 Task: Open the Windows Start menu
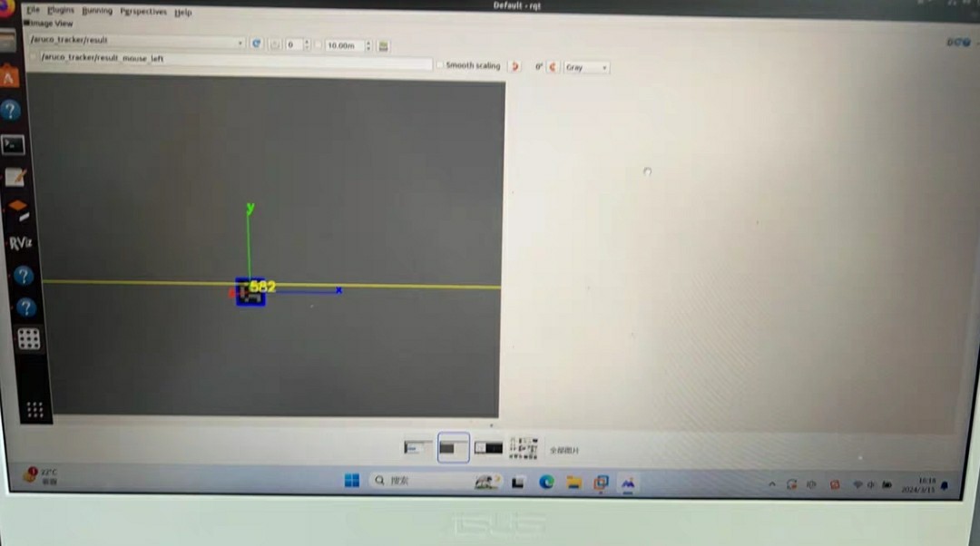point(352,480)
